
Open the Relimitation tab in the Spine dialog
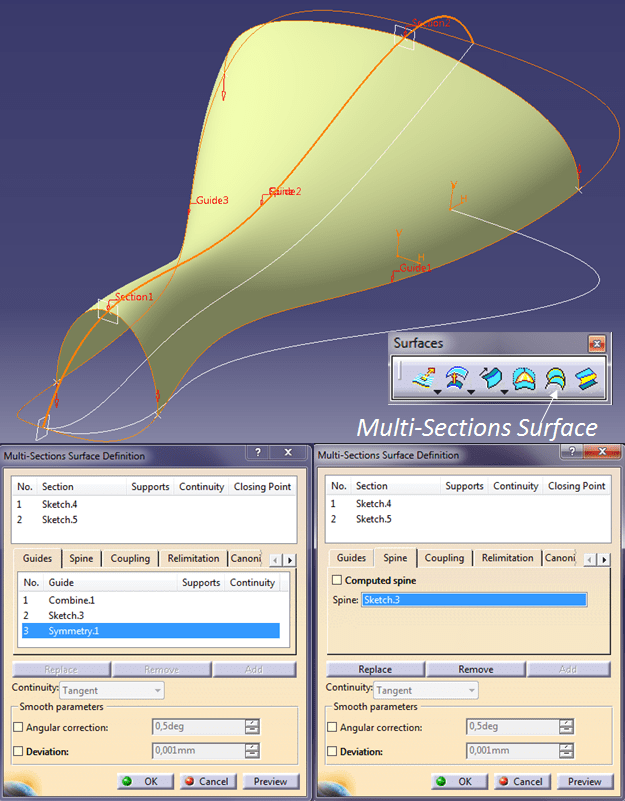(507, 558)
